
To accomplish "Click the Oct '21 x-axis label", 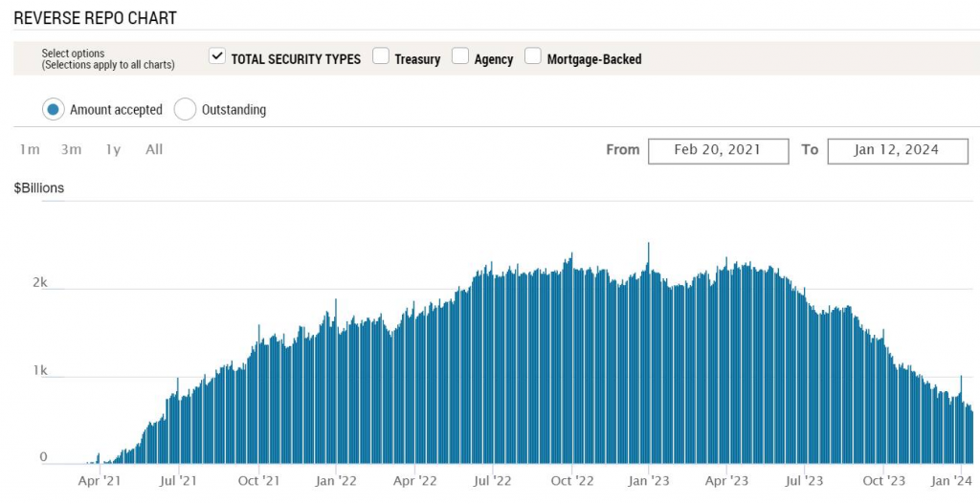I will (x=258, y=480).
